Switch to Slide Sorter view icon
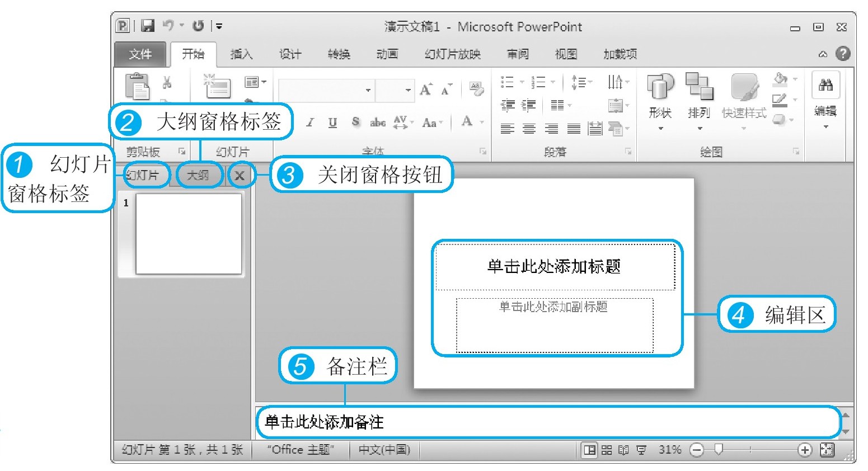This screenshot has width=868, height=471. tap(607, 450)
